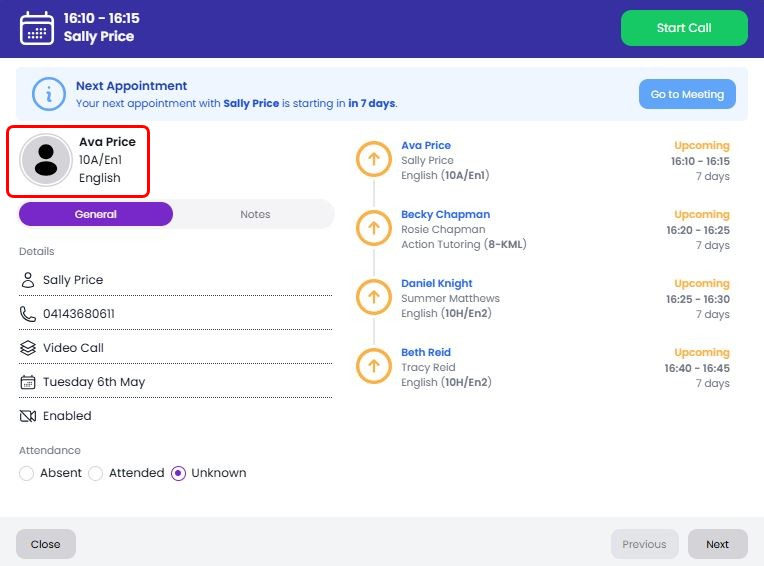Click the arrow circle icon for Ava Price
Screen dimensions: 764x566
374,159
